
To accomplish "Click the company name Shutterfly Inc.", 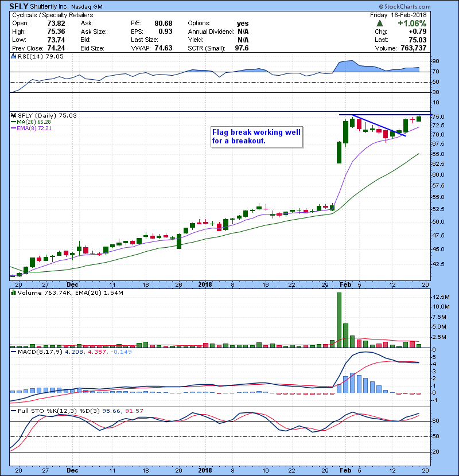I will (x=49, y=6).
